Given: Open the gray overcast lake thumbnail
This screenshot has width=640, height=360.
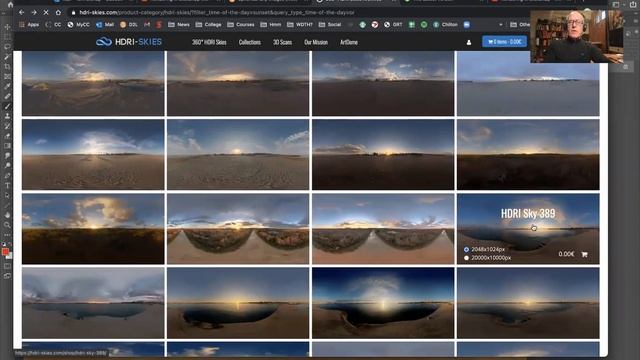Looking at the screenshot, I should coord(93,303).
